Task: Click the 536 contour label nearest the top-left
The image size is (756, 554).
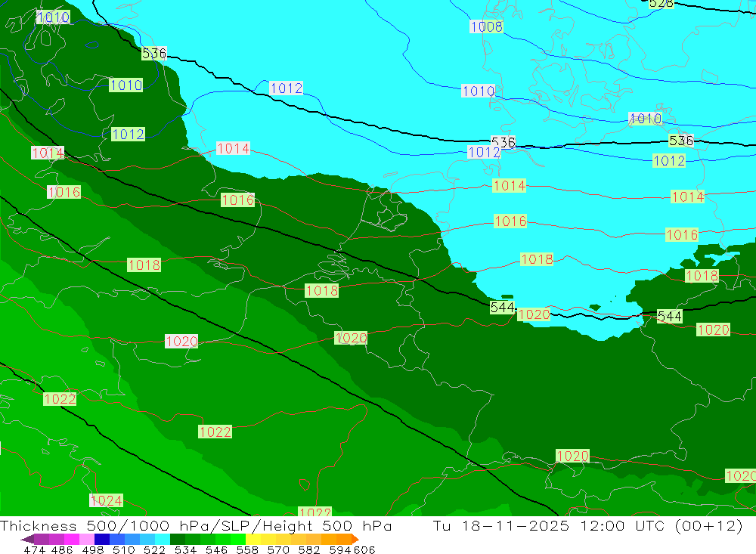Action: (153, 53)
